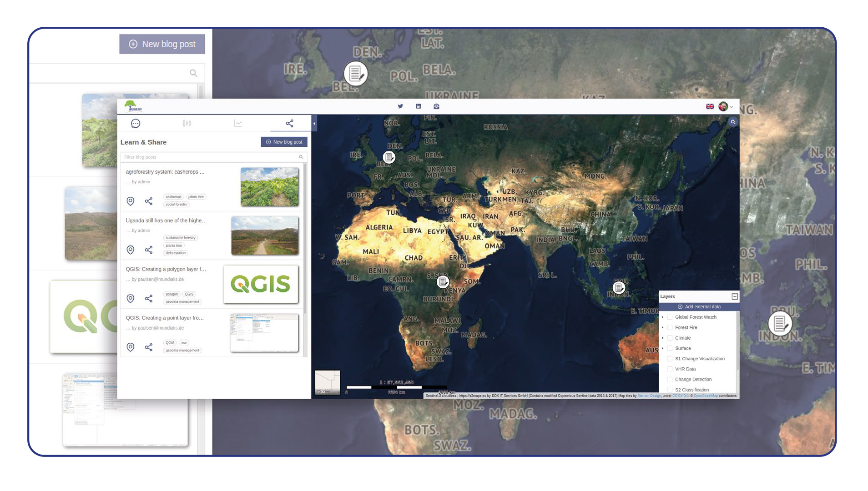Collapse the sidebar with the arrow handle

pyautogui.click(x=314, y=123)
